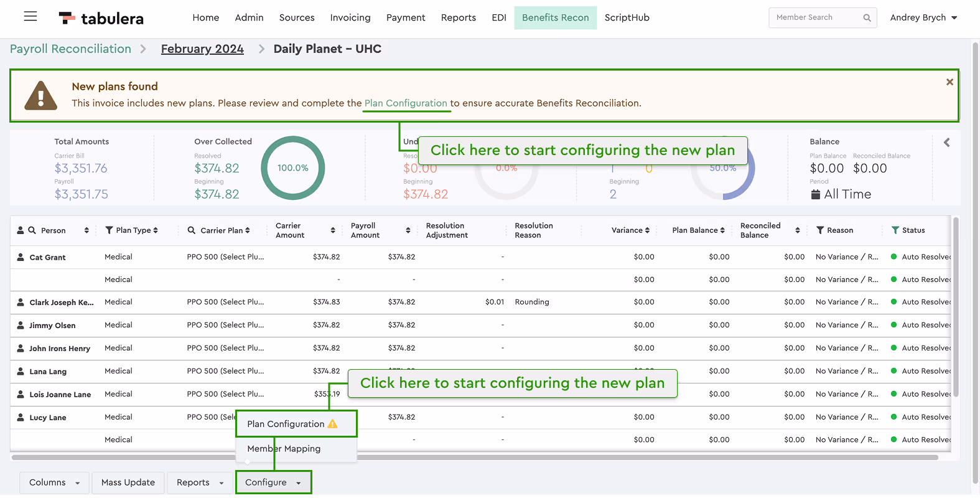Click the calendar icon next to All Time

815,194
